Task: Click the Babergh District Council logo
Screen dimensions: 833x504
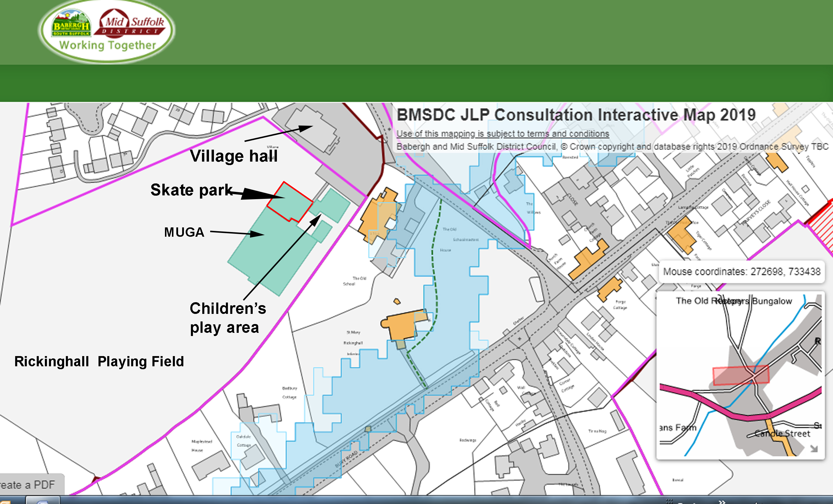Action: coord(71,24)
